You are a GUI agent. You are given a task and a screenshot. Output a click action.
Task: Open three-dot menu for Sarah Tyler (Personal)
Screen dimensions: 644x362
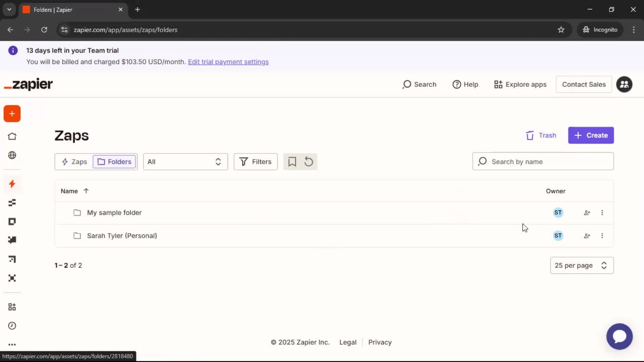[x=602, y=236]
